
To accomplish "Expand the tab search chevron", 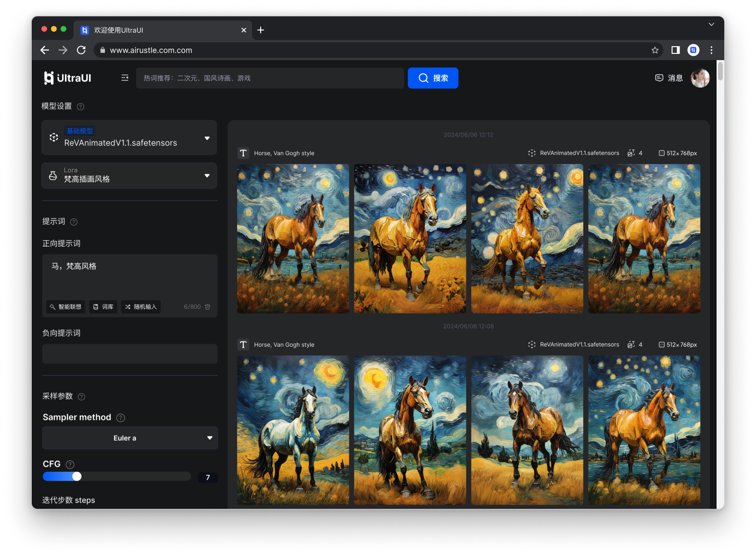I will point(711,24).
